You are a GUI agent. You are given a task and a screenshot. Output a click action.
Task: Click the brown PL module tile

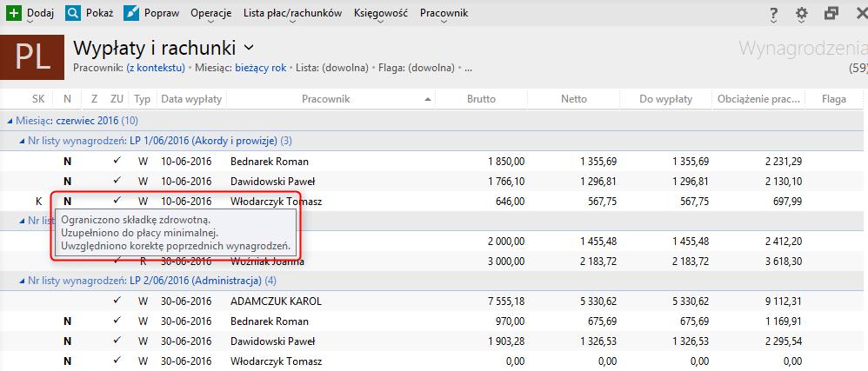tap(32, 58)
